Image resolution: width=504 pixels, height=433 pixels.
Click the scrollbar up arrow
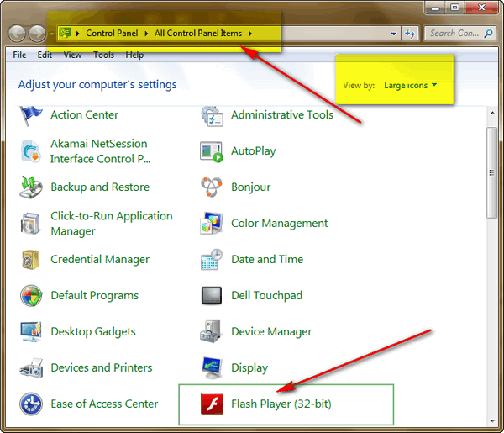492,113
